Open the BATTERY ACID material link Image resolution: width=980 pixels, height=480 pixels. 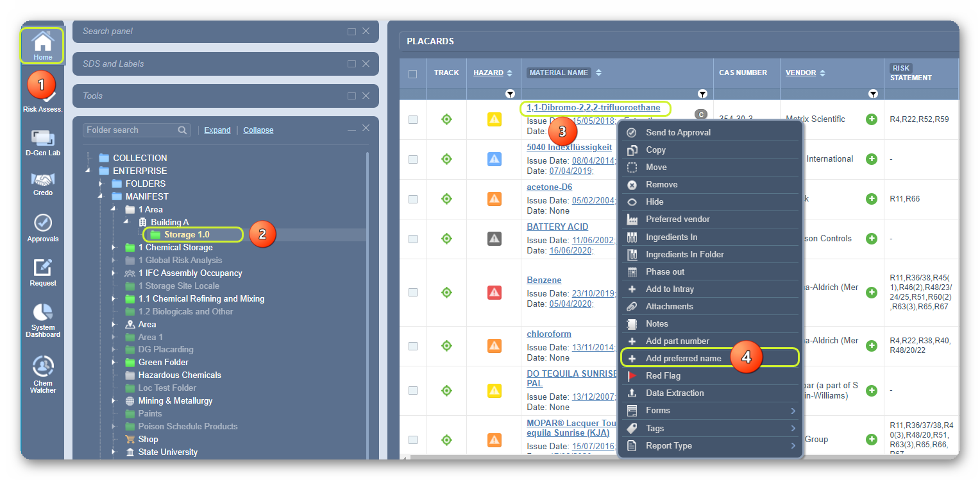click(557, 227)
